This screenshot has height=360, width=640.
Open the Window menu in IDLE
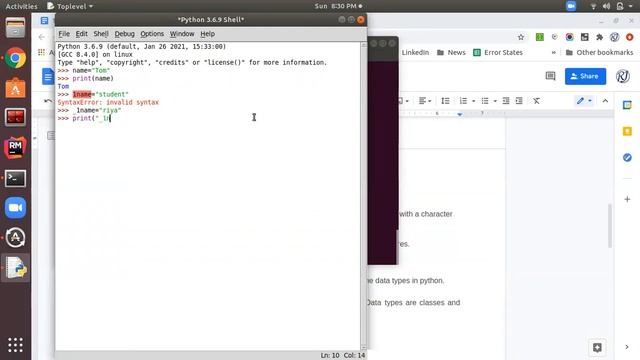(x=182, y=34)
